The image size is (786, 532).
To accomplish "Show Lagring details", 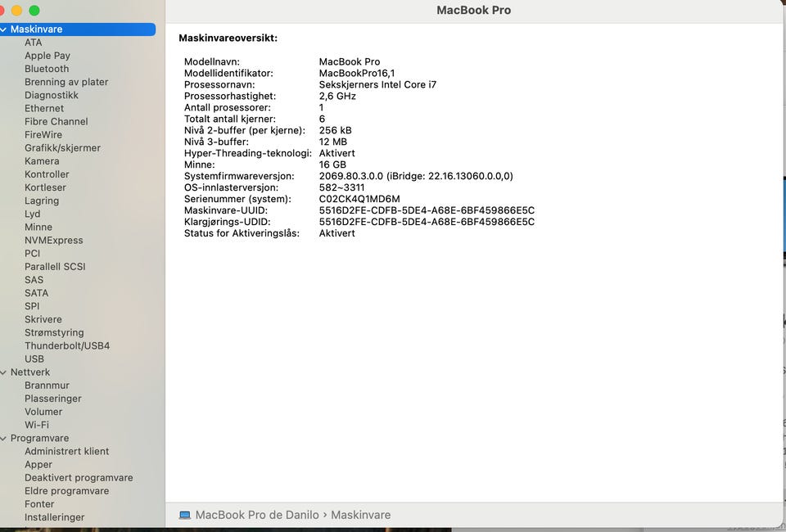I will tap(42, 201).
